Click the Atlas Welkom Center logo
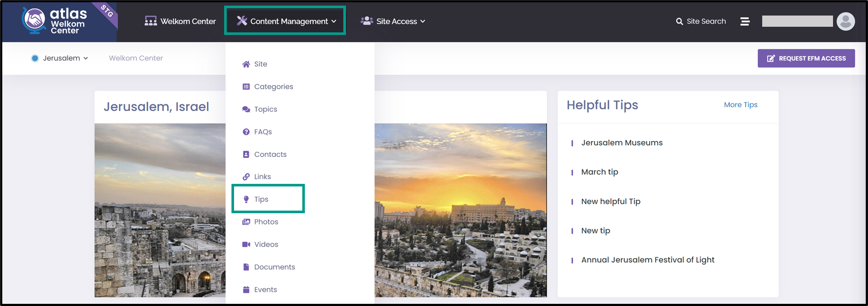This screenshot has width=868, height=306. (54, 21)
